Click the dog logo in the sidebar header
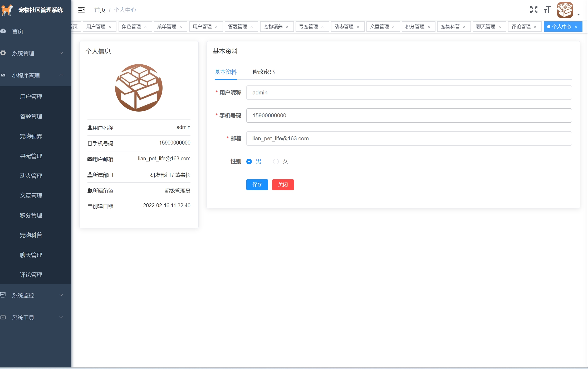This screenshot has width=588, height=369. click(7, 10)
